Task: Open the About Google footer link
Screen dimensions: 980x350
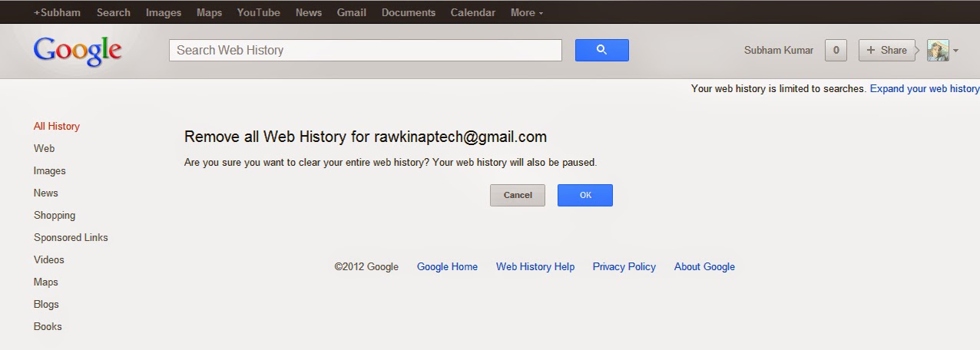Action: 704,266
